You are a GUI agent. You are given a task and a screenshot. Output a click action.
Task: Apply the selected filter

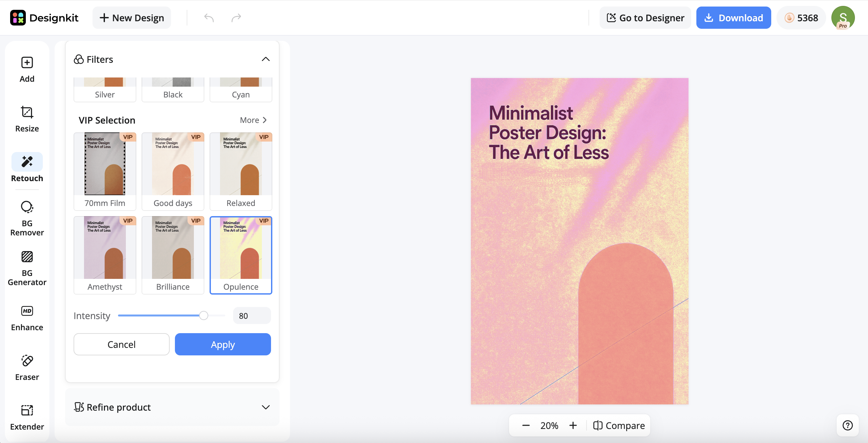point(223,344)
